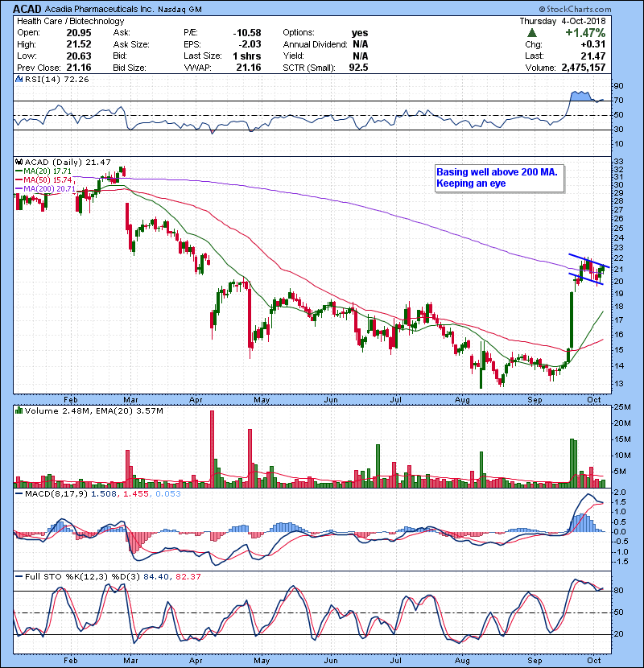Screen dimensions: 644x668
Task: Click the date Thursday 4-Oct-2018
Action: pyautogui.click(x=562, y=21)
